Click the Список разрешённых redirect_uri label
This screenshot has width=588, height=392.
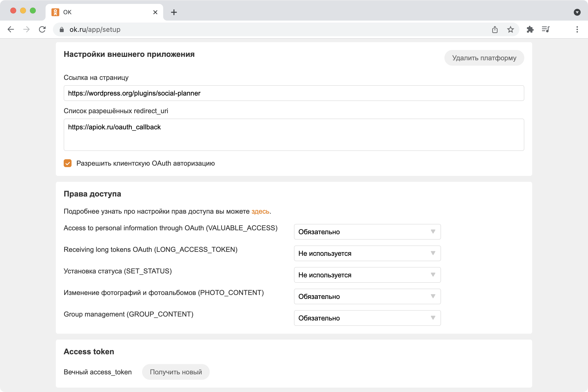[116, 111]
